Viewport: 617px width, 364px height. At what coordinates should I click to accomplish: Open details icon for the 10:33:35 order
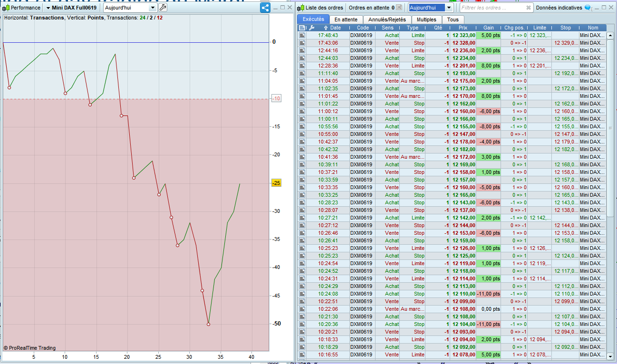coord(302,187)
